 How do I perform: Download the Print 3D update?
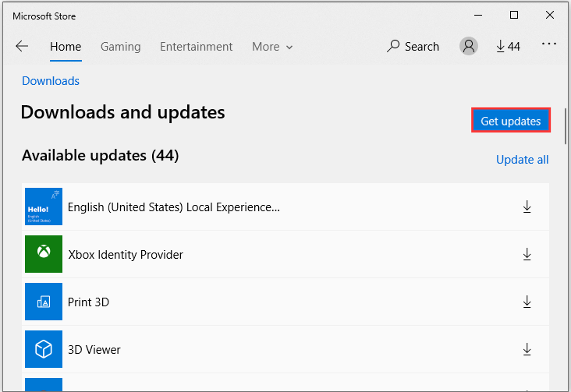527,302
